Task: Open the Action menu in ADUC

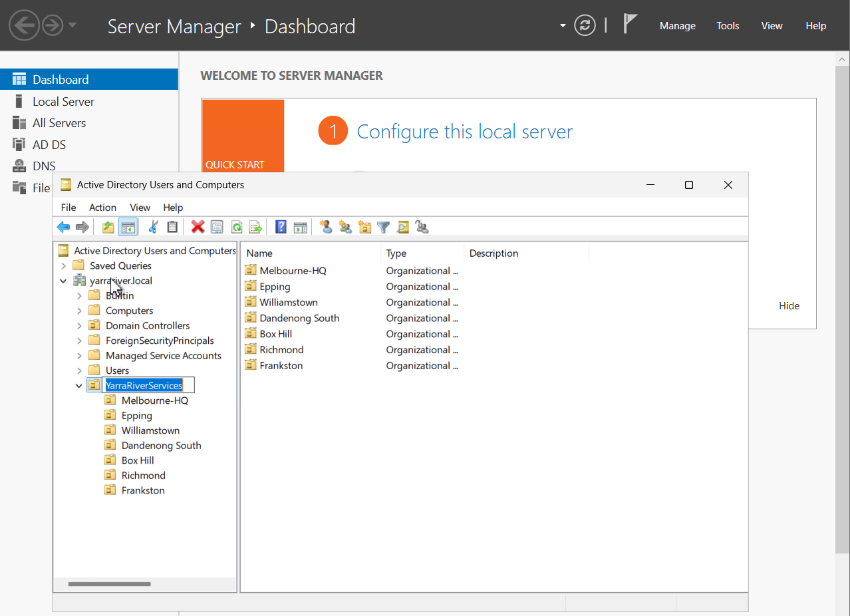Action: coord(102,208)
